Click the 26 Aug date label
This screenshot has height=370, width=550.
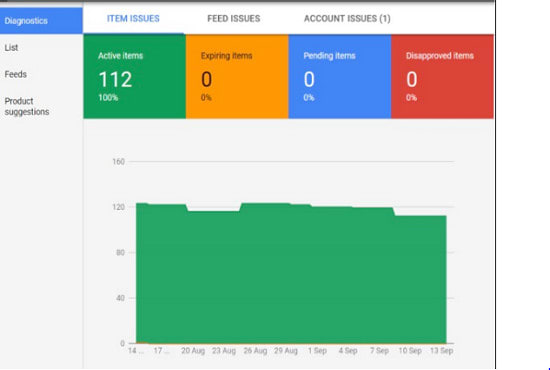(255, 351)
